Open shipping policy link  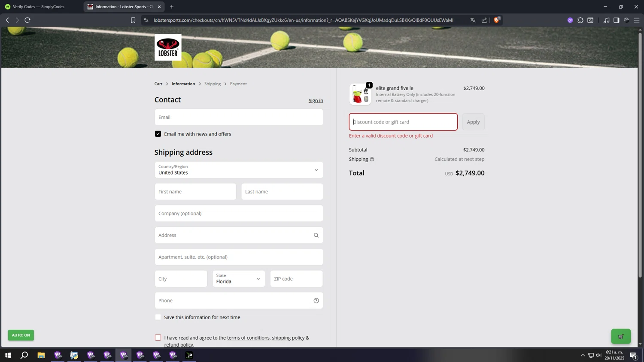pos(288,338)
